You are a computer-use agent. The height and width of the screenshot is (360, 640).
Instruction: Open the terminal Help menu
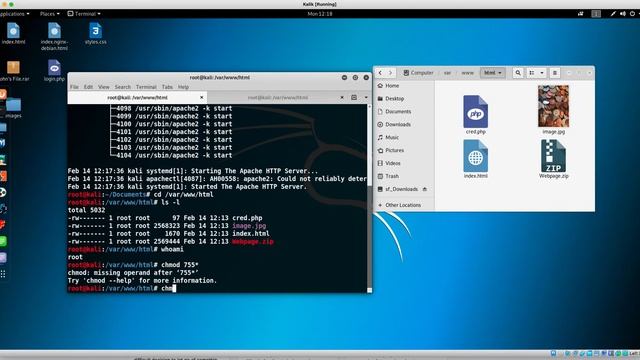coord(183,87)
